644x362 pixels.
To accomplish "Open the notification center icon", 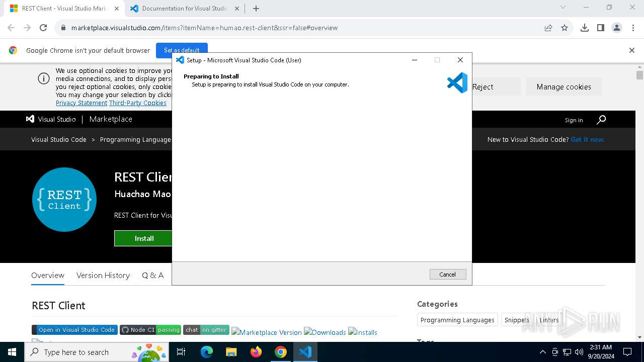I will [627, 352].
